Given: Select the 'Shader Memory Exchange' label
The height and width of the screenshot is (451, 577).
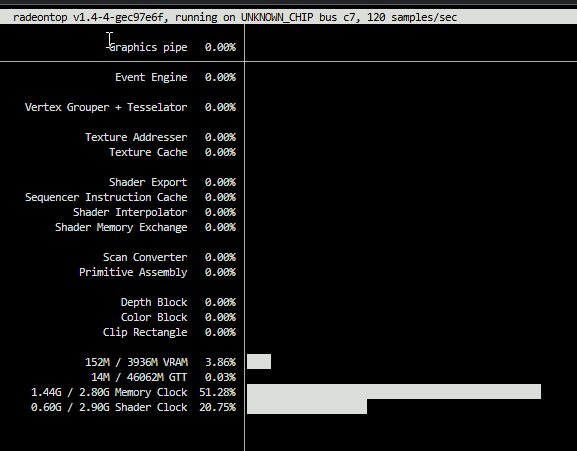Looking at the screenshot, I should (x=121, y=227).
